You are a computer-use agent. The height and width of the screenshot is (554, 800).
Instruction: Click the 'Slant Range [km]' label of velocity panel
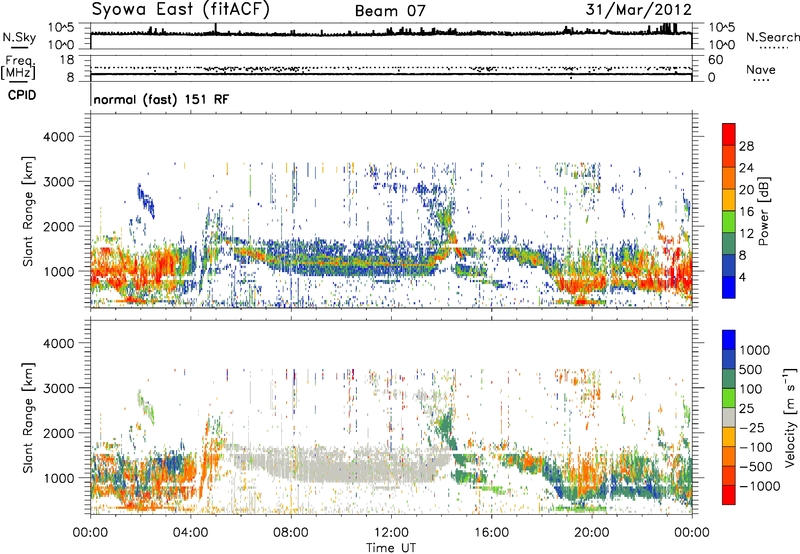pyautogui.click(x=28, y=418)
